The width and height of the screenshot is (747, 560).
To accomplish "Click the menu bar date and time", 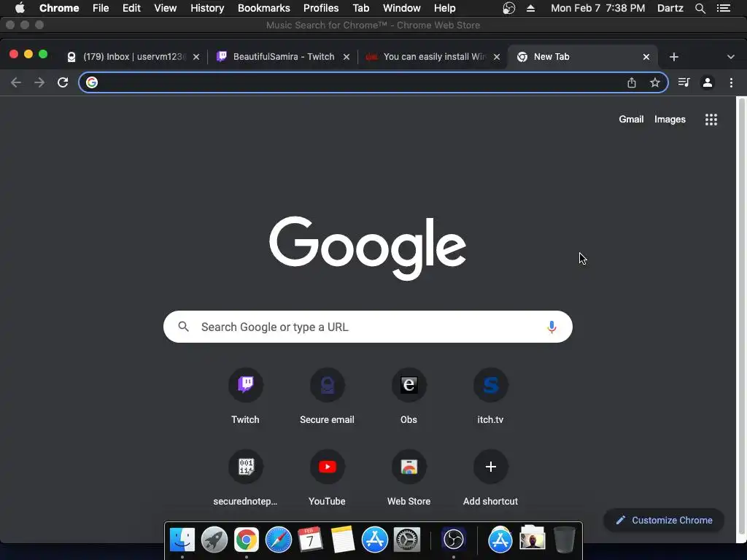I will point(598,8).
